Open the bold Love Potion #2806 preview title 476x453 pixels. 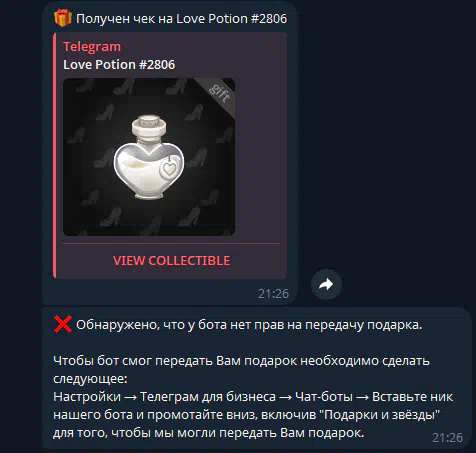tap(119, 65)
